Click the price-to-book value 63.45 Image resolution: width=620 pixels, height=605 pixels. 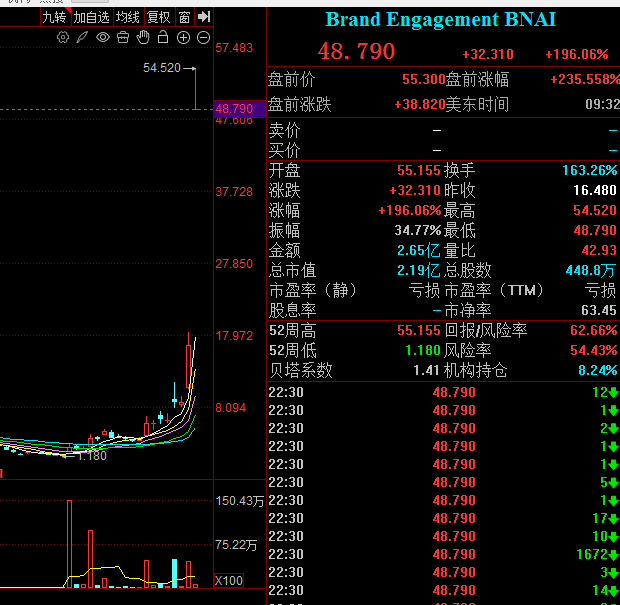[x=599, y=310]
